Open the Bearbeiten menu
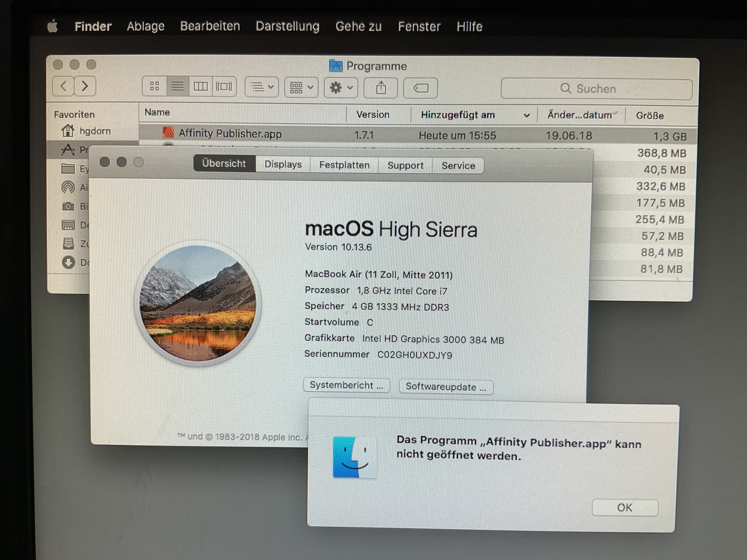 coord(210,26)
